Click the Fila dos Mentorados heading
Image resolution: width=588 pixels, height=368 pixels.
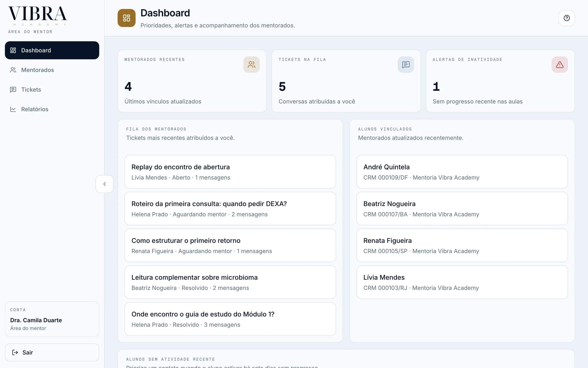pos(156,129)
